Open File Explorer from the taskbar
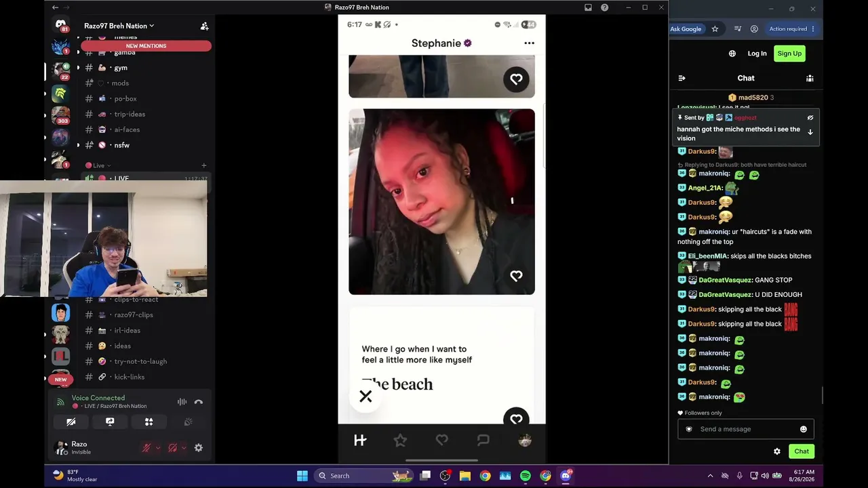 coord(465,476)
